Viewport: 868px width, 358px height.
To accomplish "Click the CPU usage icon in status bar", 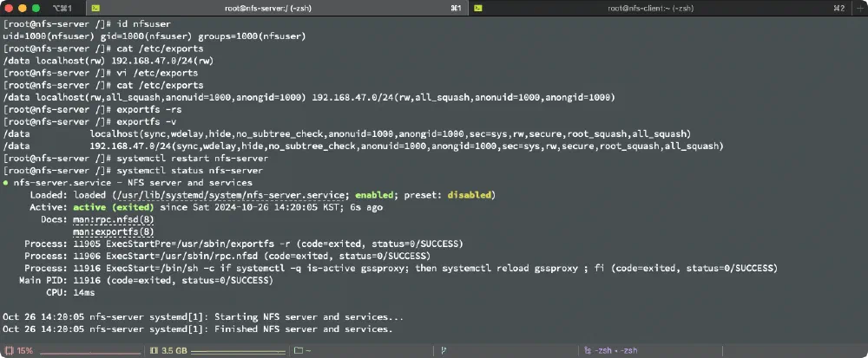I will (9, 351).
